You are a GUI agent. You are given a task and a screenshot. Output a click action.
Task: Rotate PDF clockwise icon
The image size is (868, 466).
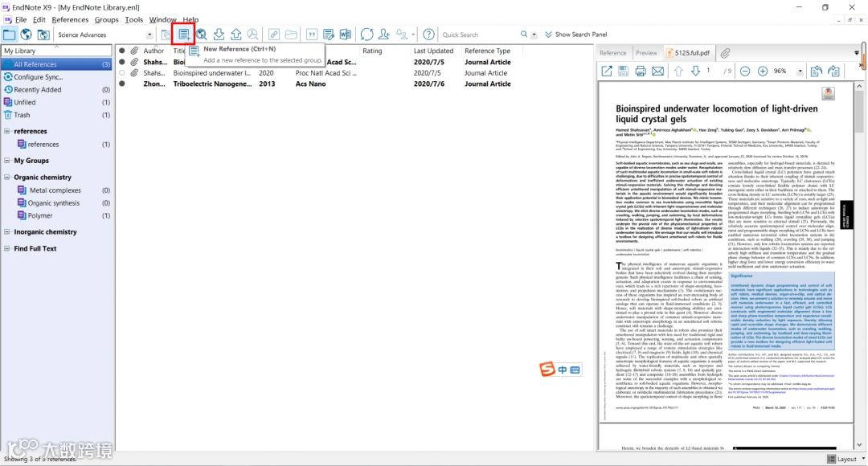(x=833, y=71)
